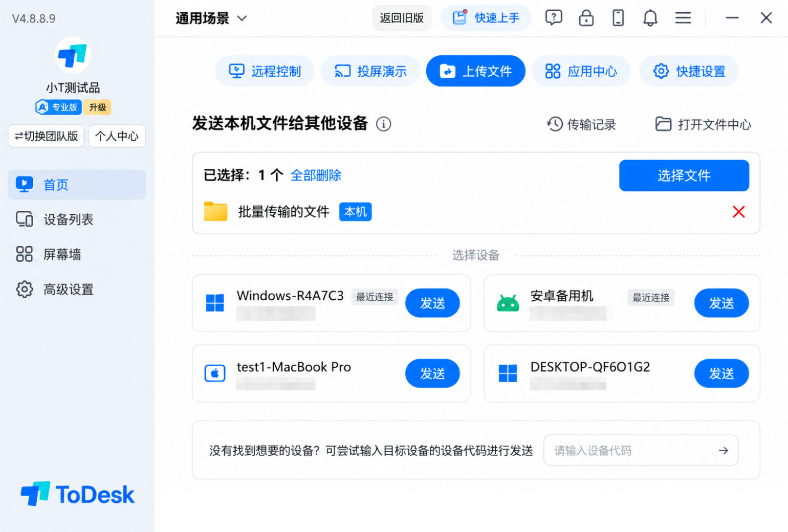Click the info icon beside 发送本机文件给其他设备
Viewport: 788px width, 532px height.
[384, 124]
